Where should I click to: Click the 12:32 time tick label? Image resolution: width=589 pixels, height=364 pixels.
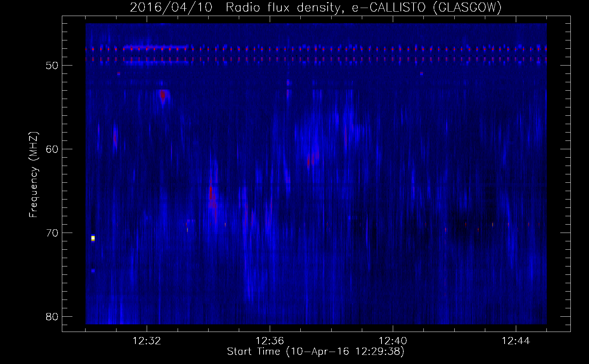click(x=147, y=341)
